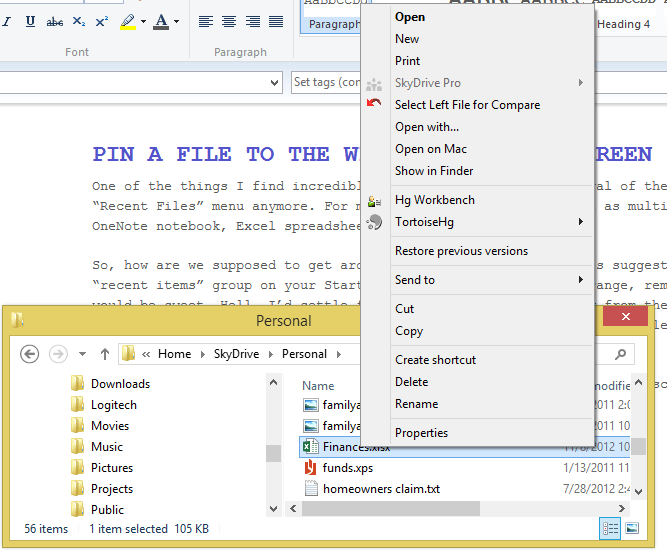Select the Paragraph style
The image size is (667, 550).
(330, 17)
